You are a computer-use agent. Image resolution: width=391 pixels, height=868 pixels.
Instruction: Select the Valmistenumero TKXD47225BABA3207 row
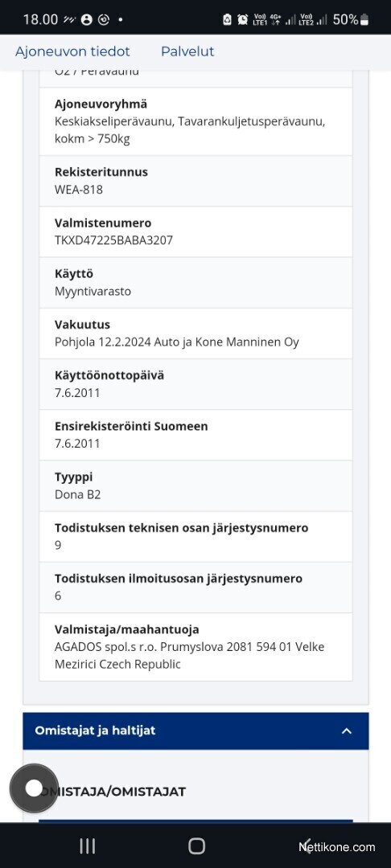(195, 232)
